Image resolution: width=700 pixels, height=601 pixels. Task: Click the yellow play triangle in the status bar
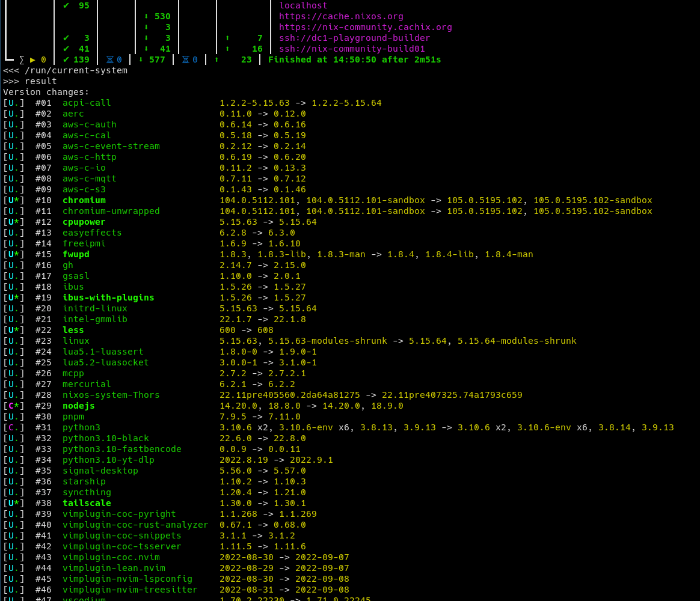tap(32, 59)
